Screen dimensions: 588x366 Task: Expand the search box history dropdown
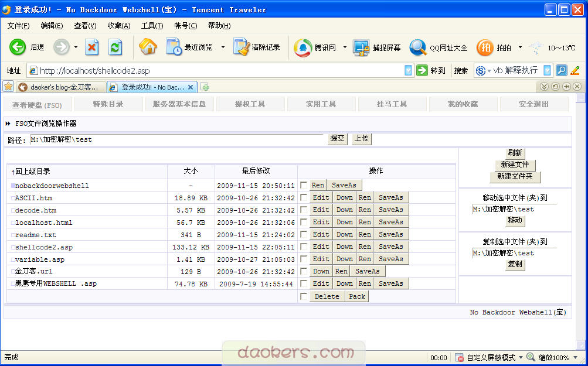548,70
